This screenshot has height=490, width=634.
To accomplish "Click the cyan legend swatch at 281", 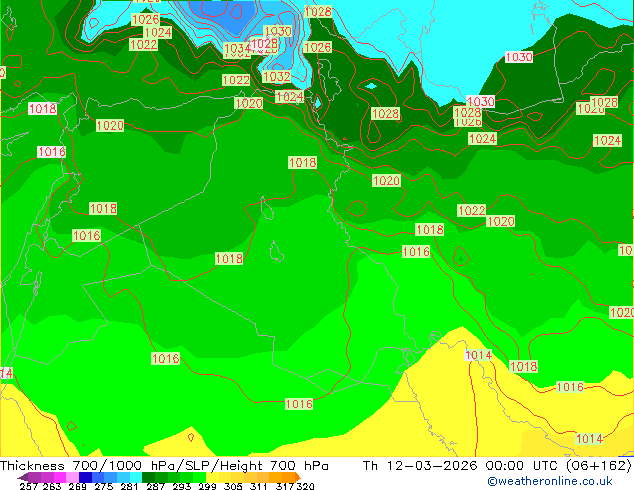I will point(136,477).
